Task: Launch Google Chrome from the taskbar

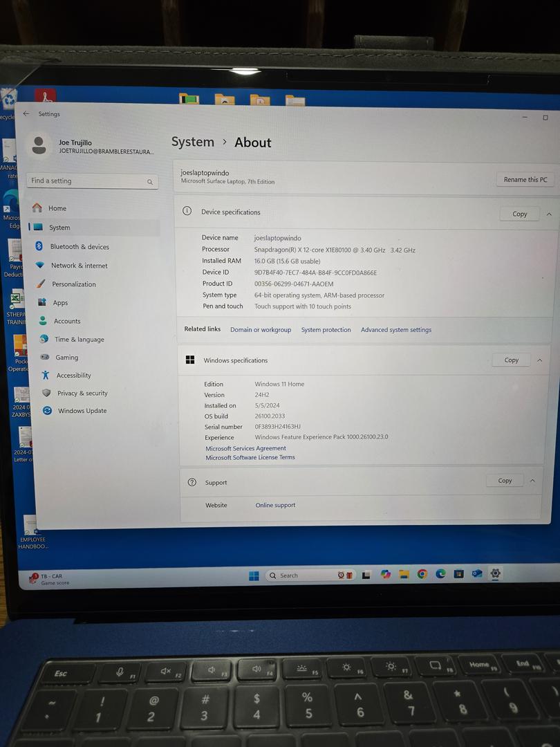Action: point(422,574)
